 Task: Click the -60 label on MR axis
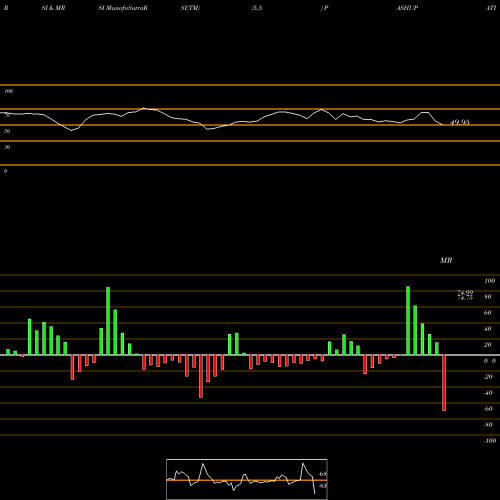[x=488, y=409]
